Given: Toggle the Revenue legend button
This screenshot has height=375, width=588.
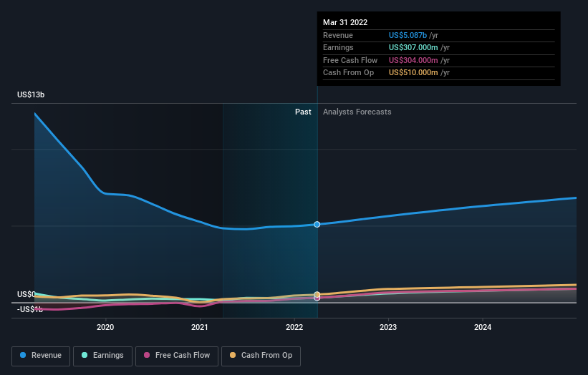Looking at the screenshot, I should point(41,356).
